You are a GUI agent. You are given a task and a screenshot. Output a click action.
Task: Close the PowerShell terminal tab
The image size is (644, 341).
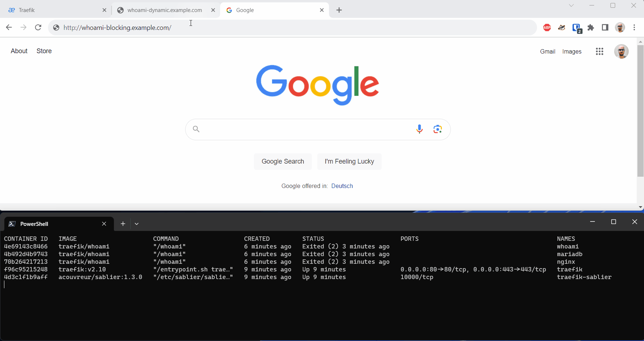pos(104,224)
